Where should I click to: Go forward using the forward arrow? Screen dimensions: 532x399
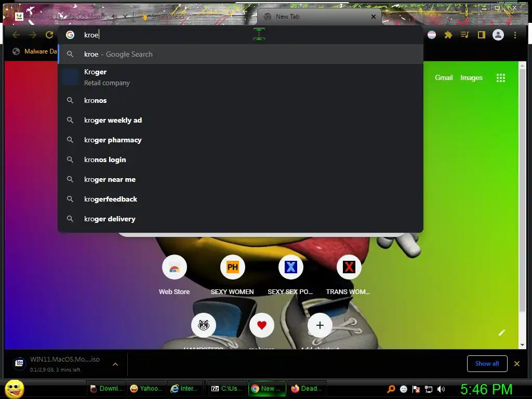(x=33, y=35)
